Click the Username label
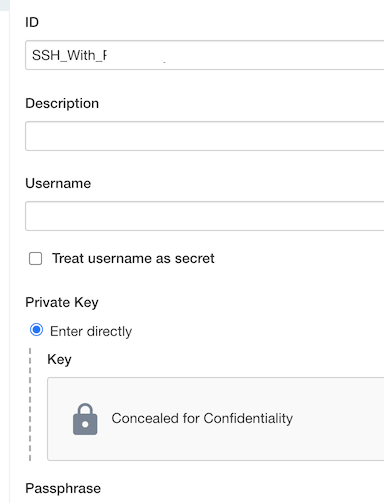The height and width of the screenshot is (503, 384). (58, 183)
